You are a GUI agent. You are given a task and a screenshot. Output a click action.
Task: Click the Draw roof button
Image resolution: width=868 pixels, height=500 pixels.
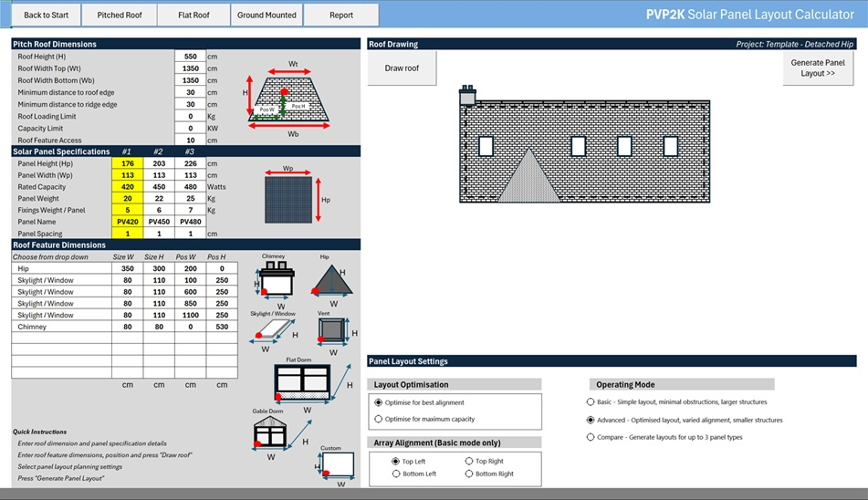(x=402, y=68)
